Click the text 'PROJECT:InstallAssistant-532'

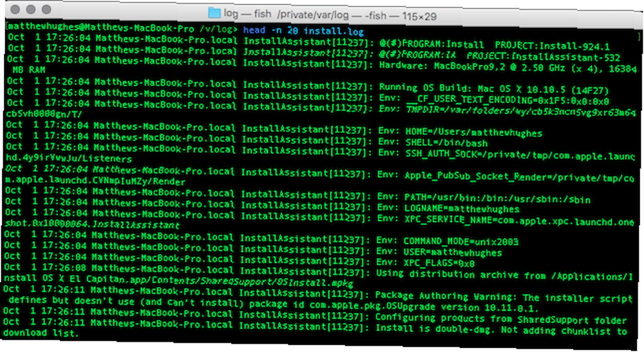tap(544, 57)
